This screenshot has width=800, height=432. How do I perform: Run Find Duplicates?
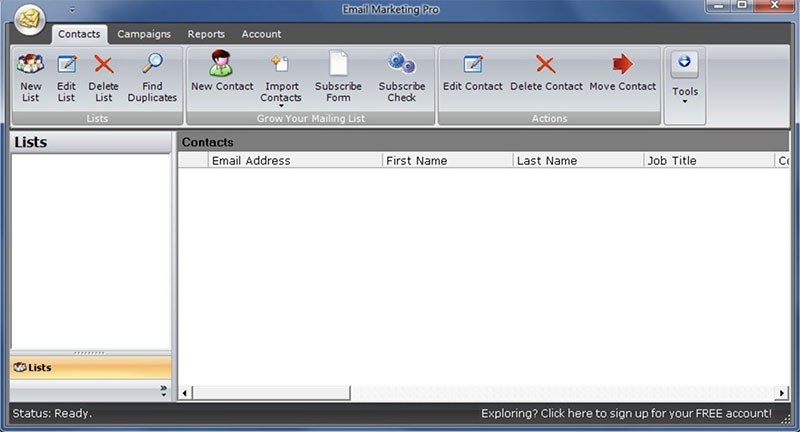point(152,78)
